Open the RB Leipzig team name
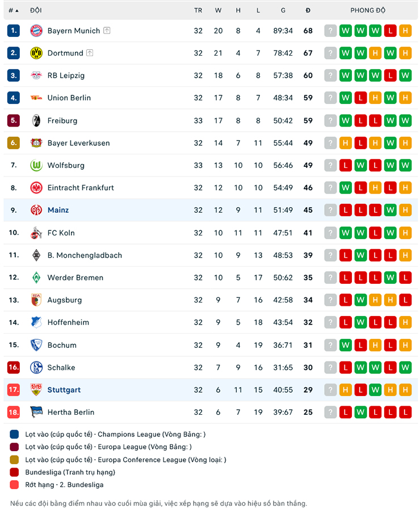 coord(66,75)
